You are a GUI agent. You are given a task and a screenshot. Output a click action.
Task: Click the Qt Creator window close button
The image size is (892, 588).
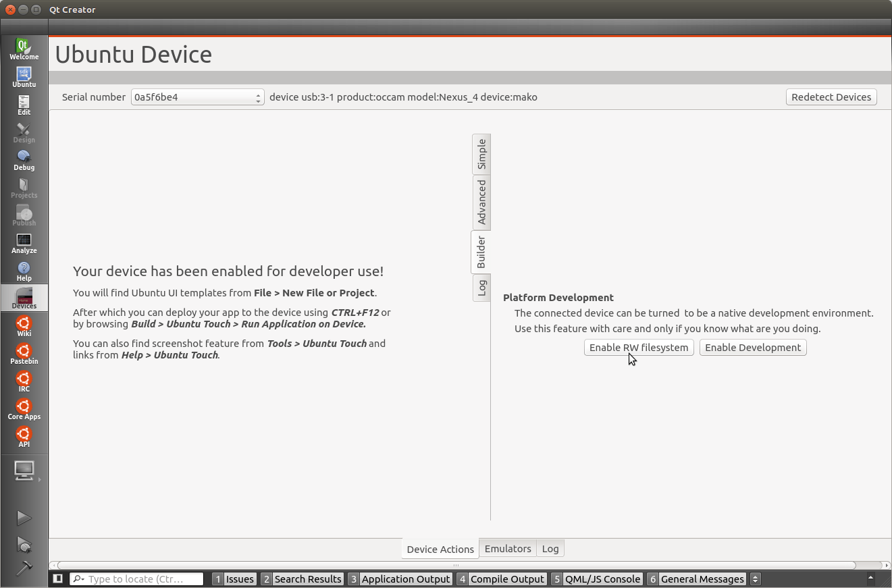[9, 9]
